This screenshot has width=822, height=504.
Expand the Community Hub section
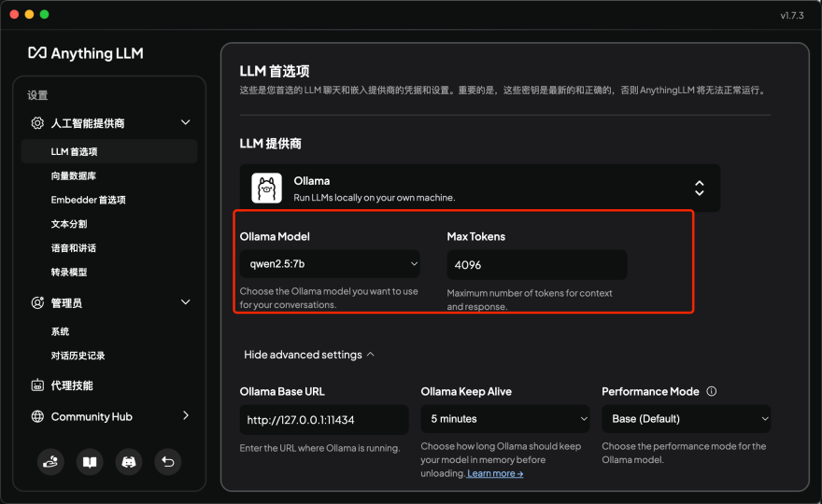pyautogui.click(x=185, y=416)
